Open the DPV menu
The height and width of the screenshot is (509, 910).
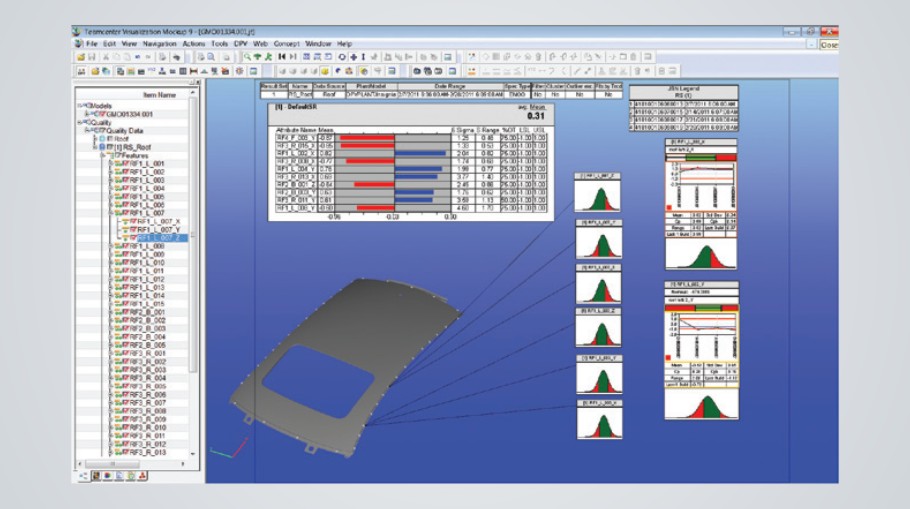click(238, 45)
